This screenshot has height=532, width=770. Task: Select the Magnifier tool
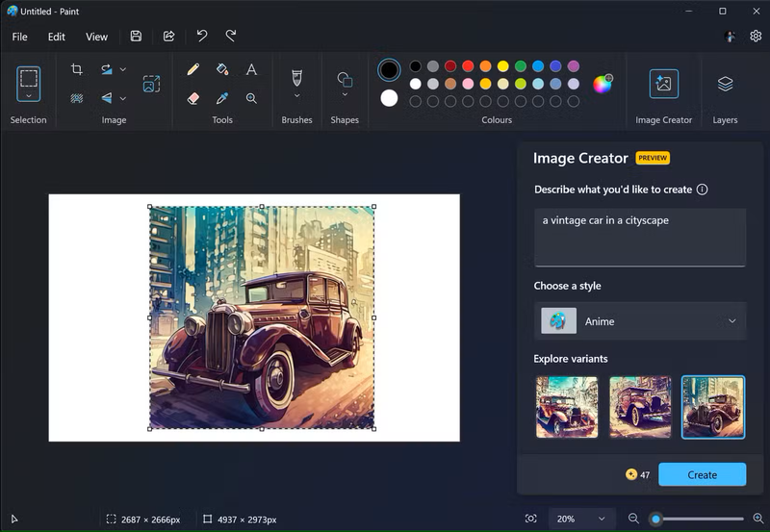pyautogui.click(x=251, y=98)
